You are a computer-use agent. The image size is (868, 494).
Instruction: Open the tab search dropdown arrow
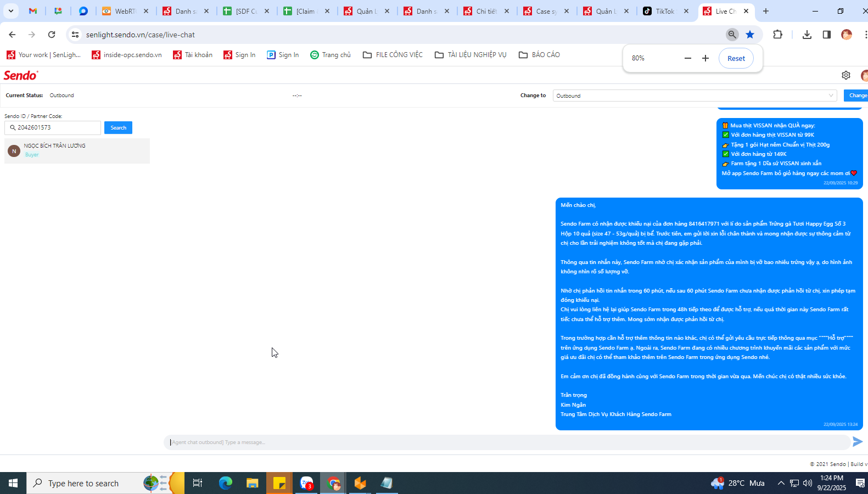point(10,11)
